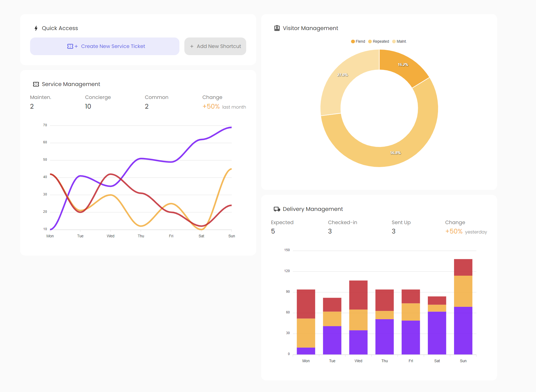This screenshot has width=536, height=392.
Task: Click the Wed bar in delivery chart
Action: (358, 317)
